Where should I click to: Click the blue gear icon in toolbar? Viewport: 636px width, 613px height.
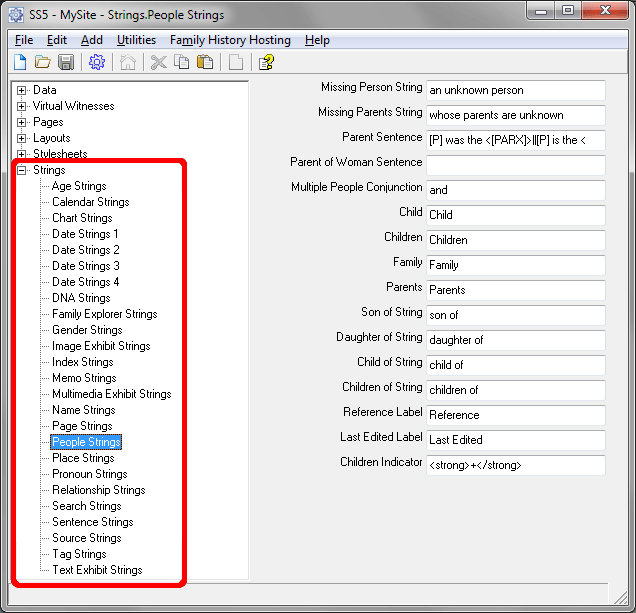[97, 63]
